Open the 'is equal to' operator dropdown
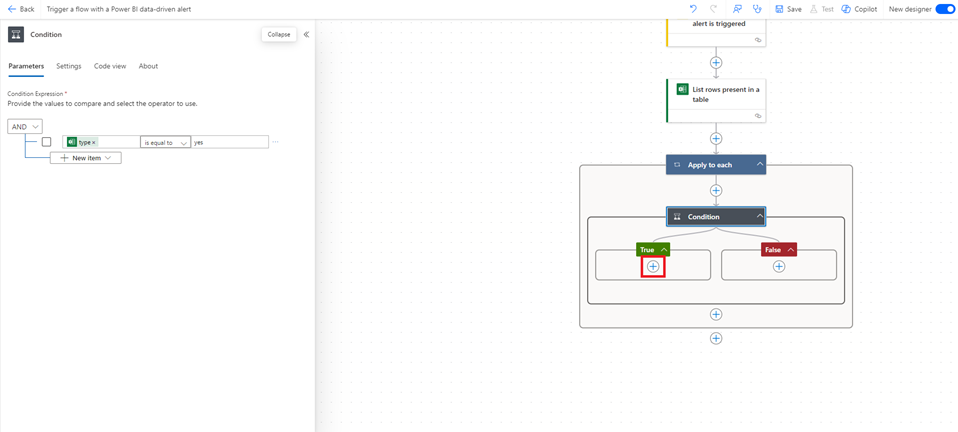Screen dimensions: 958x432 [165, 142]
